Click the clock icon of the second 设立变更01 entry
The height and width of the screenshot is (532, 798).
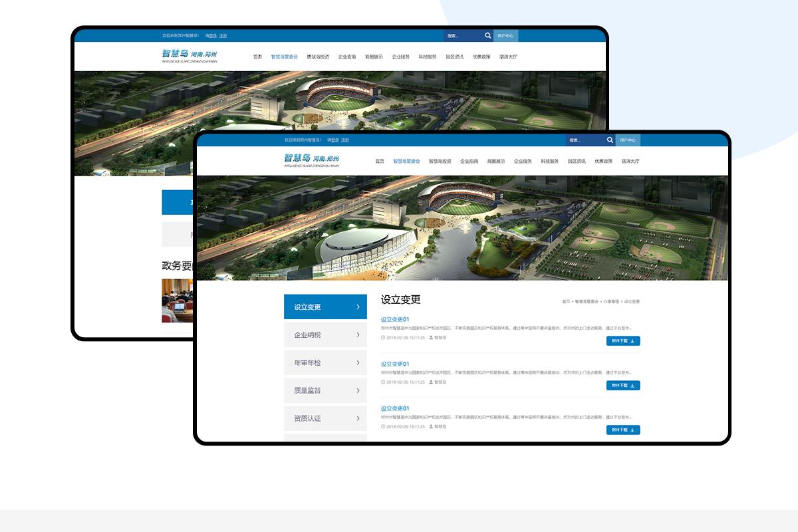coord(383,382)
